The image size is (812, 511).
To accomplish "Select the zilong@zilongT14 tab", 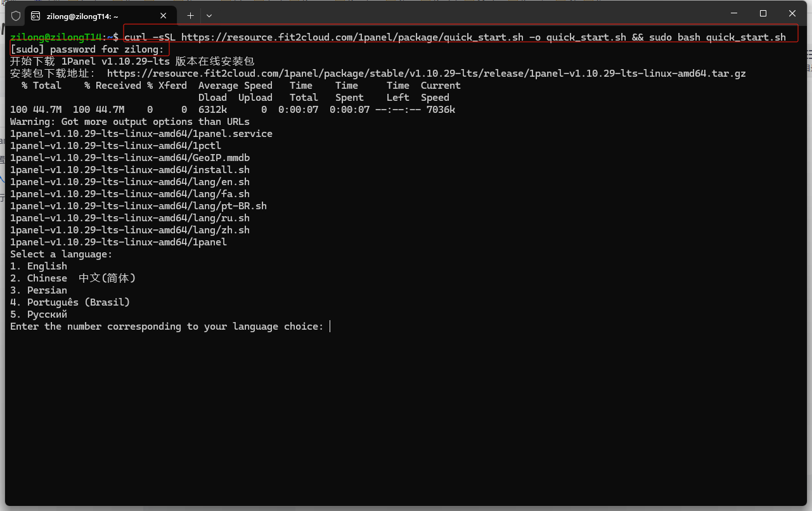I will 100,16.
